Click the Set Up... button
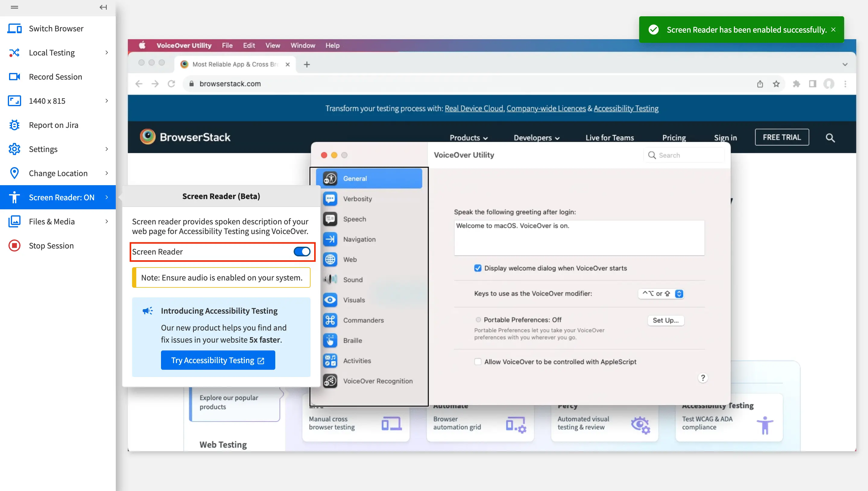Image resolution: width=868 pixels, height=491 pixels. tap(665, 320)
